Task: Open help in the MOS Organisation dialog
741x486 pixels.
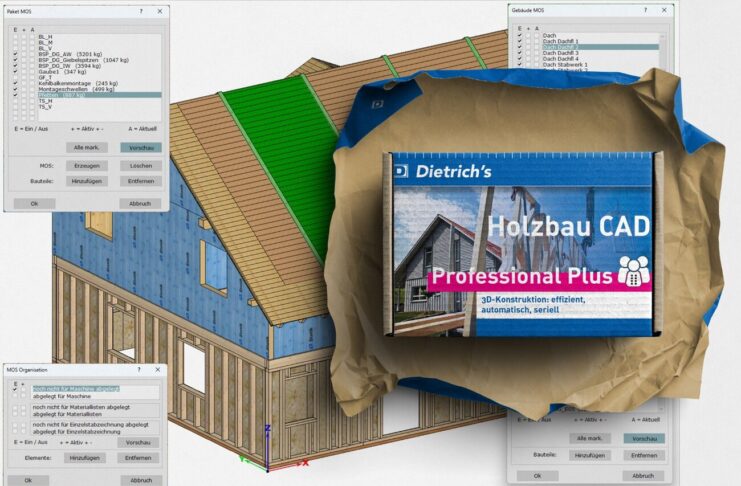Action: click(139, 370)
